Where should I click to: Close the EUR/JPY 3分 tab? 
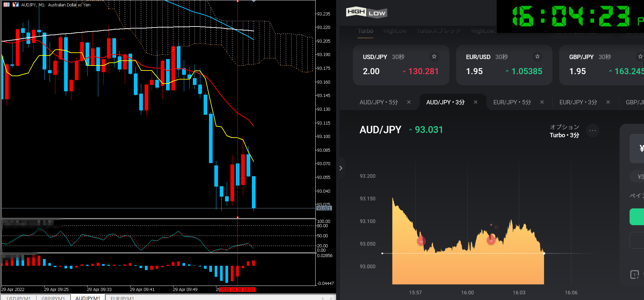pyautogui.click(x=608, y=102)
